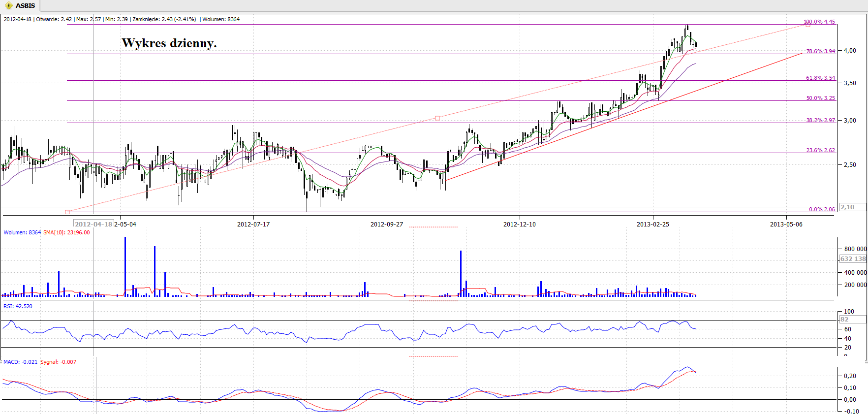This screenshot has height=417, width=868.
Task: Click the 'RSI: 42.520' indicator label
Action: pyautogui.click(x=18, y=306)
